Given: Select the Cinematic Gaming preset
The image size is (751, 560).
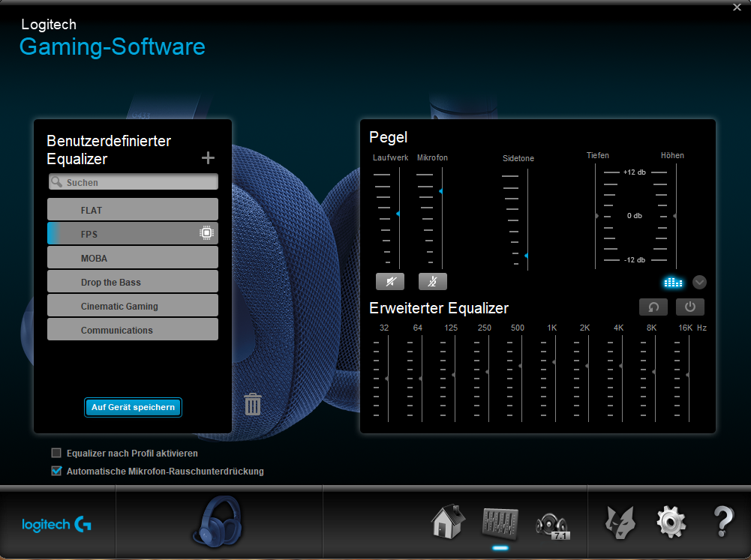Looking at the screenshot, I should pyautogui.click(x=133, y=305).
